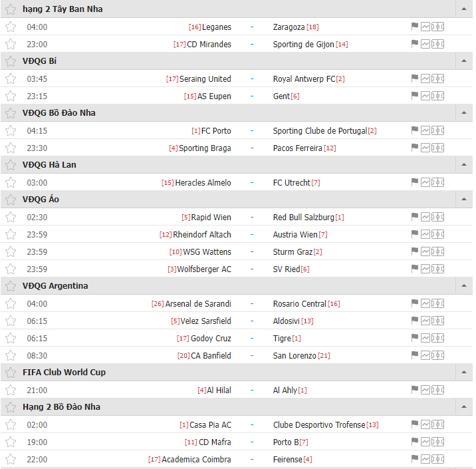Click the Sporting Clube de Portugal link
This screenshot has height=469, width=476.
point(319,130)
